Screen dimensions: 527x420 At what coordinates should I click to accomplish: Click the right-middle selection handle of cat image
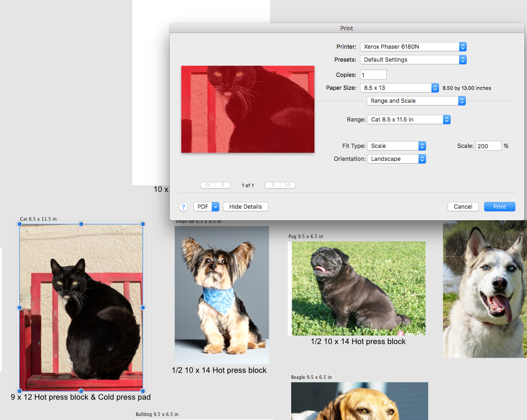click(x=142, y=308)
